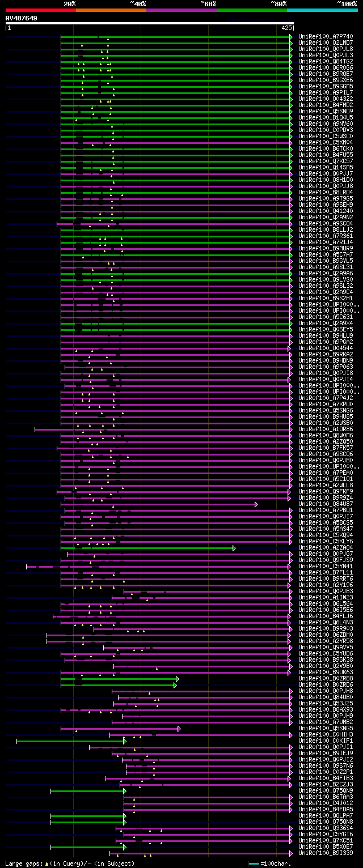Click the purple ~60% identity legend segment
363x868 pixels.
(x=181, y=10)
